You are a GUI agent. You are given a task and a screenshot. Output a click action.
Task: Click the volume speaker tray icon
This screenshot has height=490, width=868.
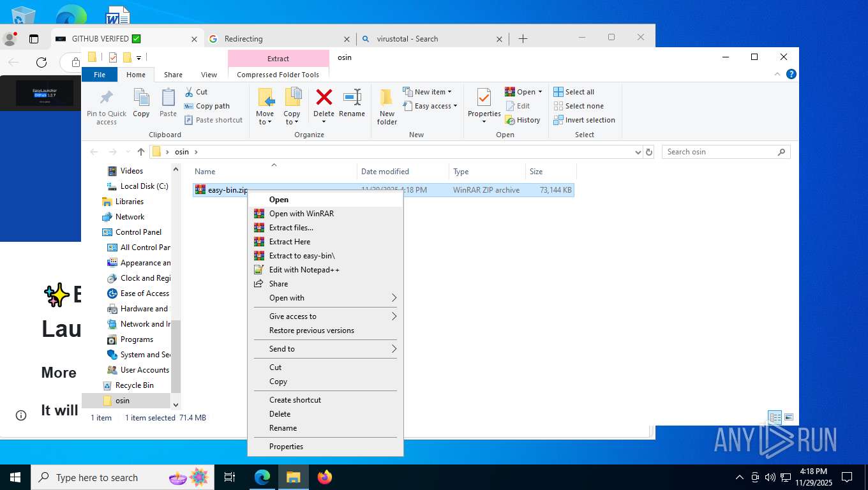770,477
